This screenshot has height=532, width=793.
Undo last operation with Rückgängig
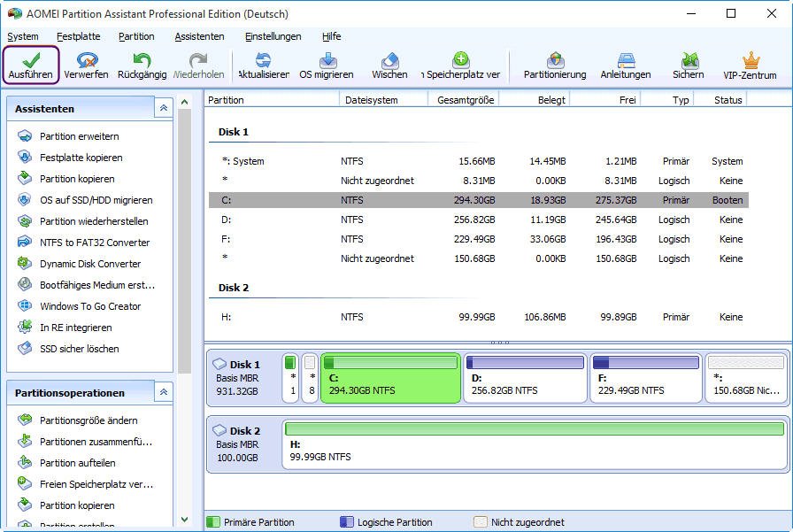(x=142, y=66)
